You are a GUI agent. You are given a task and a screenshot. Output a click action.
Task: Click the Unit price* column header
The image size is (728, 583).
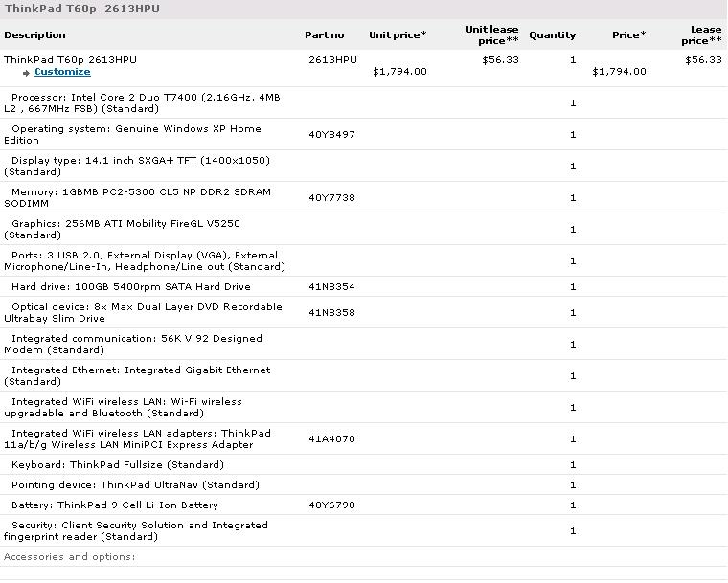(398, 34)
